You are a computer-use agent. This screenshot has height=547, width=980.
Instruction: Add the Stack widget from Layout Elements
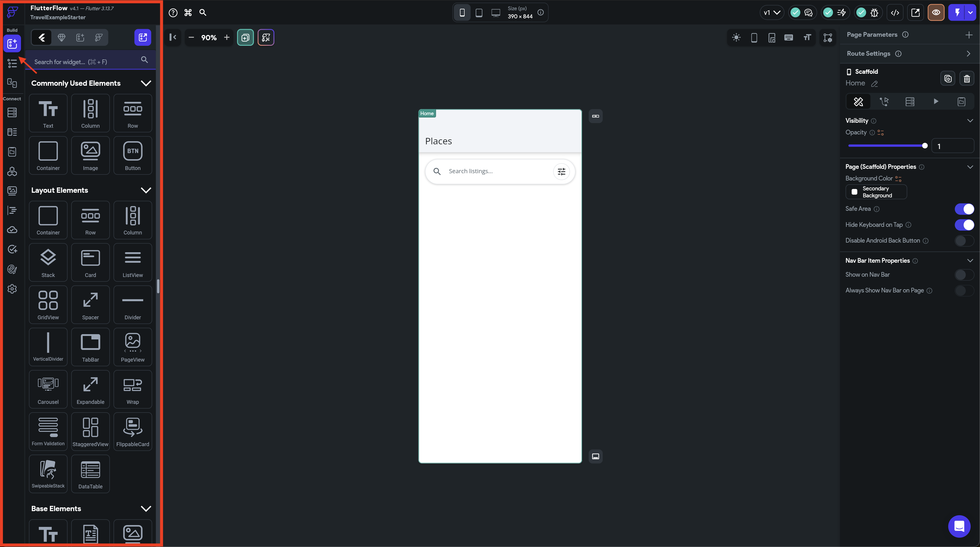click(x=48, y=262)
